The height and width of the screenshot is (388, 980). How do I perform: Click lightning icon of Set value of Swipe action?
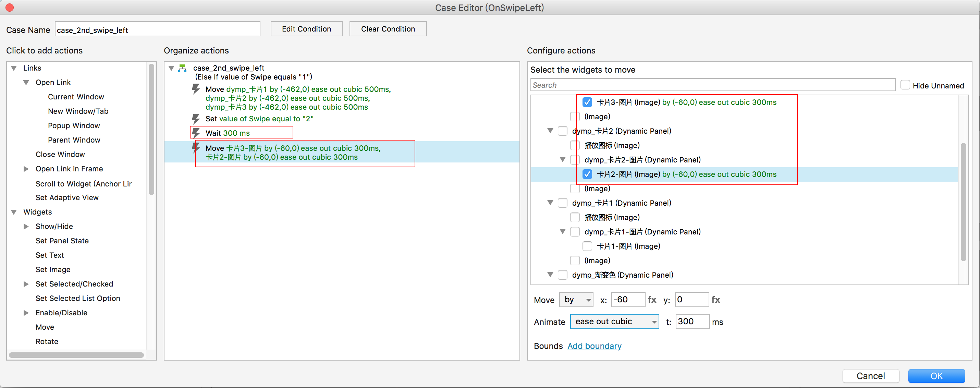(196, 119)
